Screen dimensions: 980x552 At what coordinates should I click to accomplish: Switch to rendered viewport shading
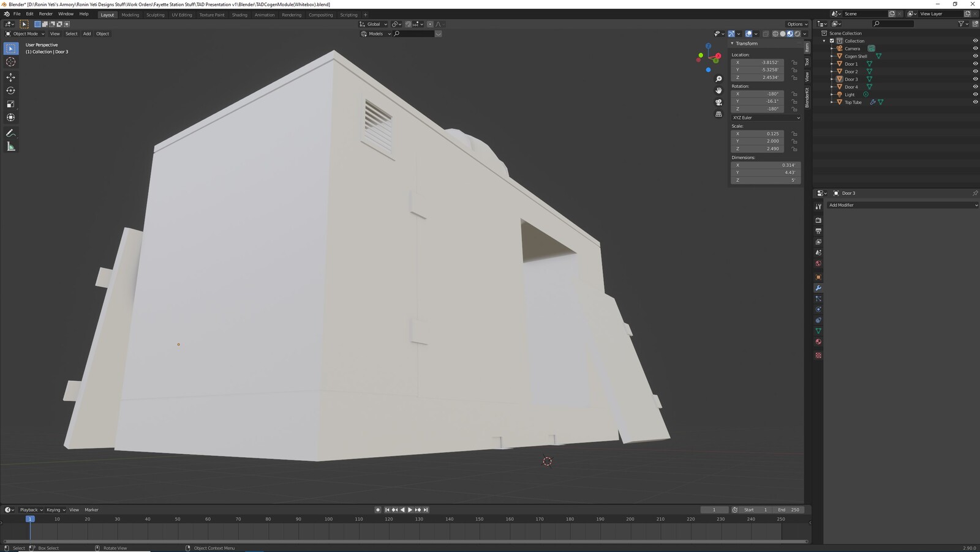tap(797, 34)
